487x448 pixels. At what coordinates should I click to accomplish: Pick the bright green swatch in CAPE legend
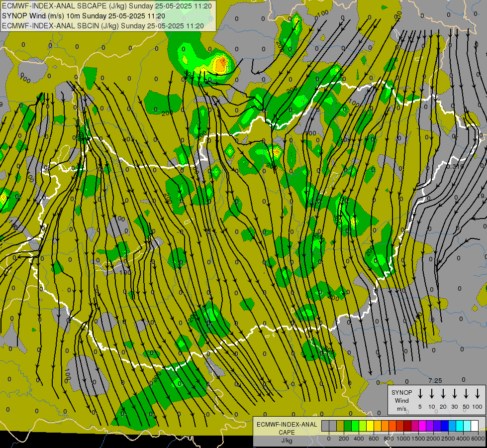(x=355, y=426)
